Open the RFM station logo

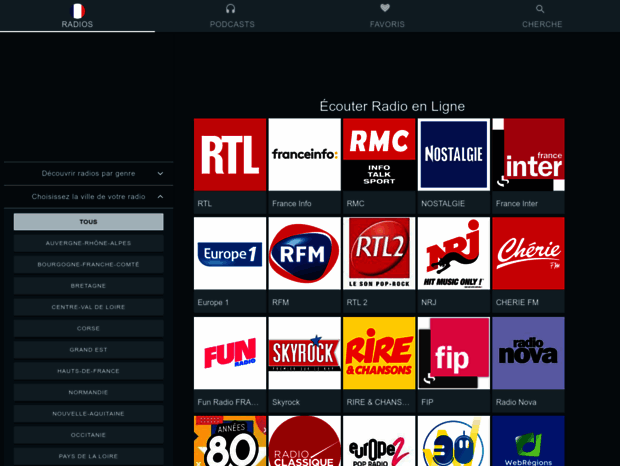[304, 253]
